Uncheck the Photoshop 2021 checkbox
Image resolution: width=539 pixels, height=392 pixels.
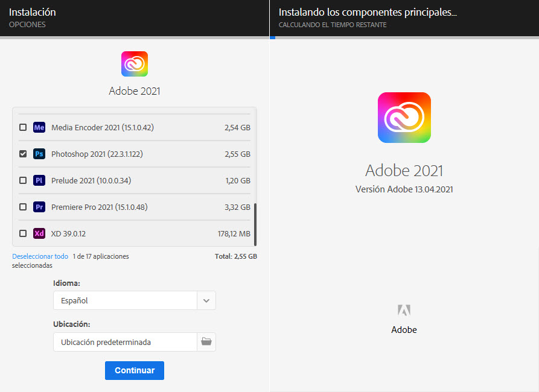tap(23, 154)
